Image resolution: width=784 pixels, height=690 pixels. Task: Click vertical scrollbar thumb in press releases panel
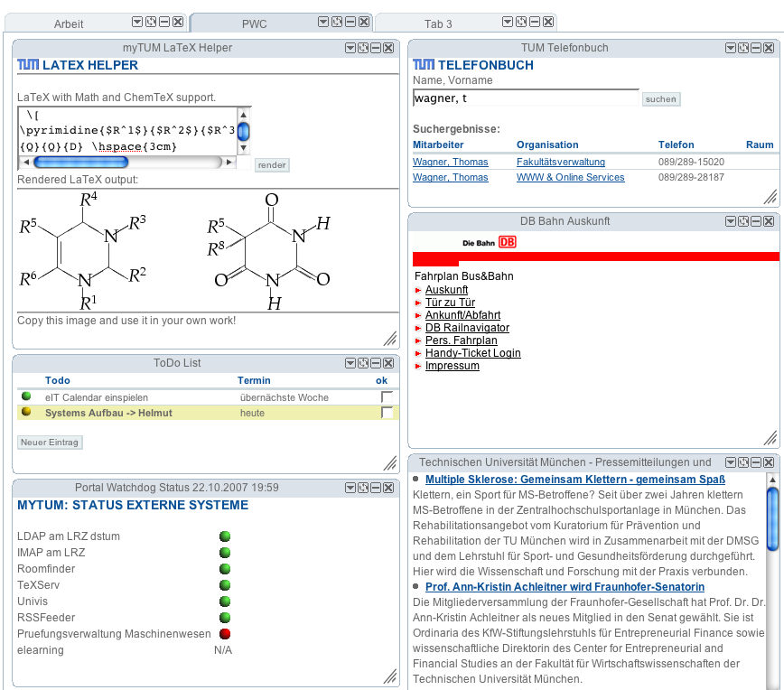[772, 517]
